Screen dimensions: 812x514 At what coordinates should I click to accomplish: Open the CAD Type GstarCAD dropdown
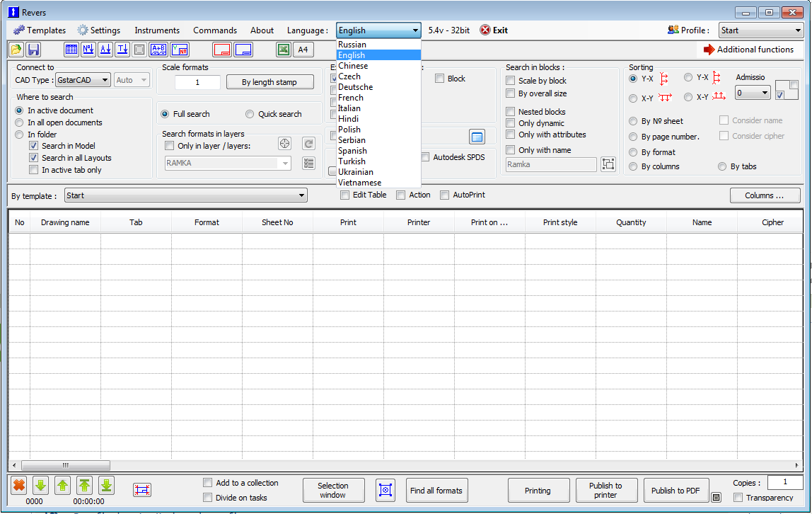[83, 80]
